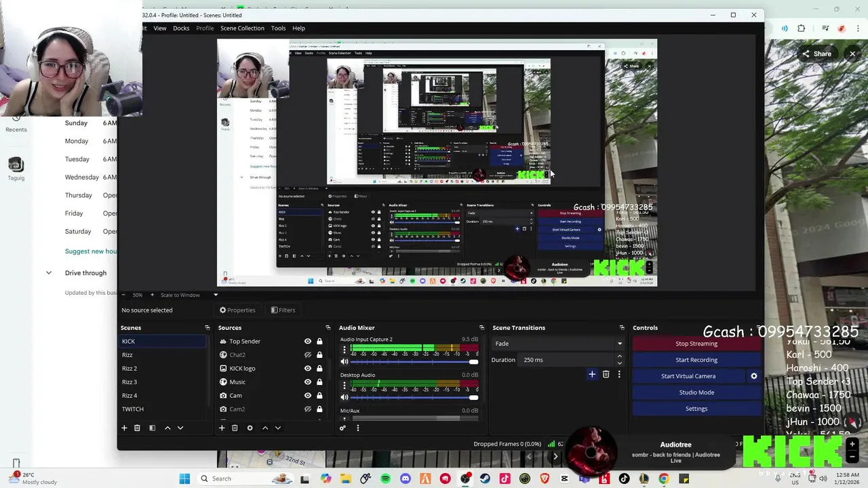Unlock the Top Sender source
Screen dimensions: 868x488
(x=319, y=342)
